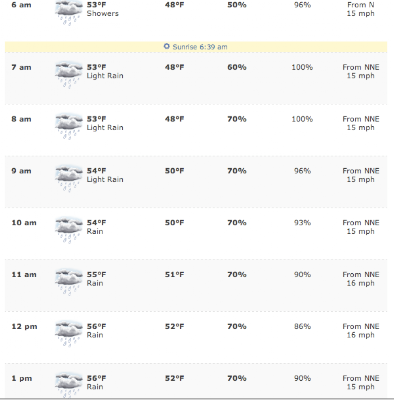The image size is (394, 400).
Task: Select the Sunrise 6:39 am banner text
Action: tap(200, 47)
